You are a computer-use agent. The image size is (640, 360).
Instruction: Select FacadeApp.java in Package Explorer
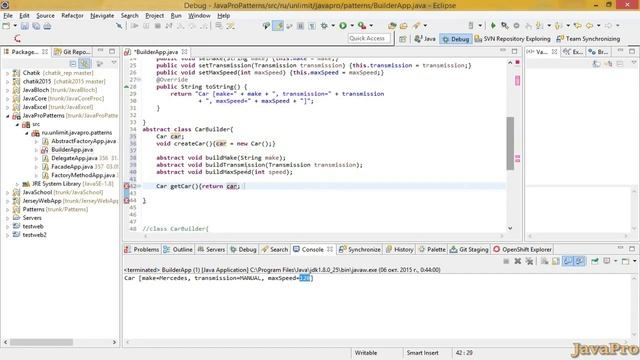[x=72, y=167]
